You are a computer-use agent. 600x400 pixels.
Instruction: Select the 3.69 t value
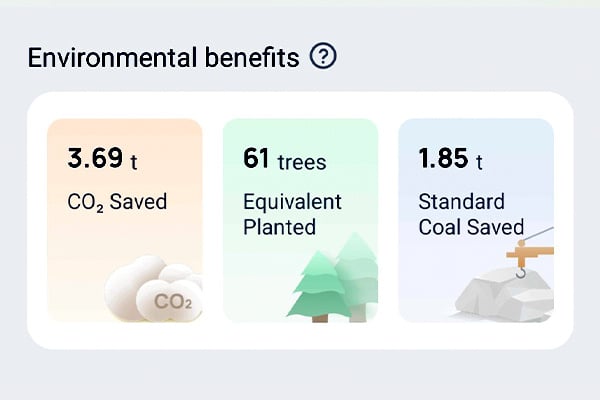(102, 158)
